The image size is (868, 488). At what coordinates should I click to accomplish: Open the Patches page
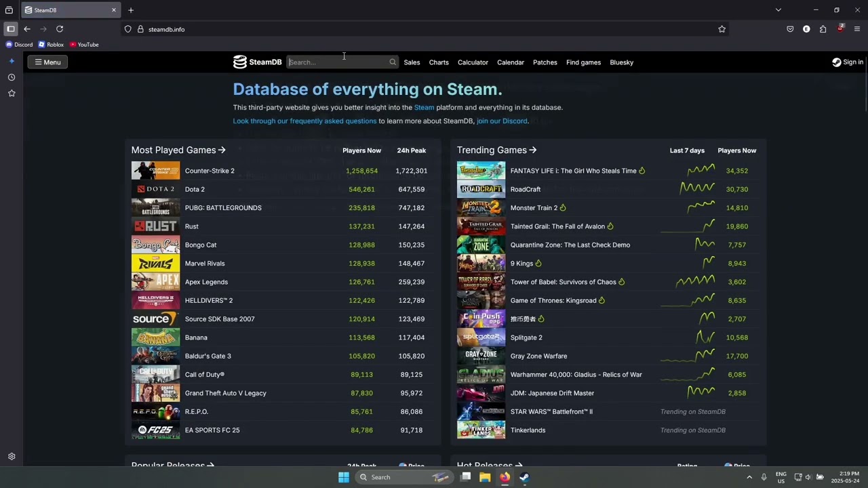pyautogui.click(x=545, y=62)
